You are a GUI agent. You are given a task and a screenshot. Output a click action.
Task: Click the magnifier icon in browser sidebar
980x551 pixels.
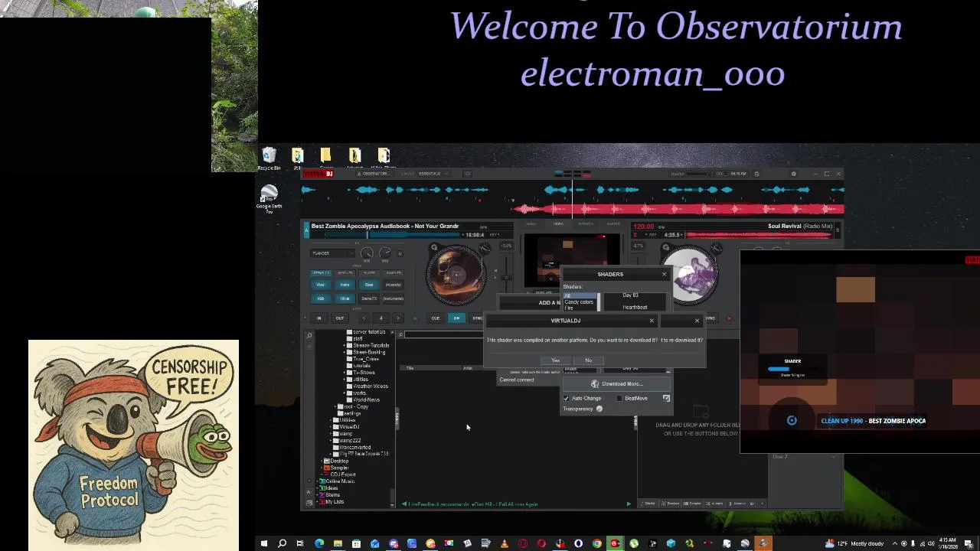pyautogui.click(x=309, y=335)
